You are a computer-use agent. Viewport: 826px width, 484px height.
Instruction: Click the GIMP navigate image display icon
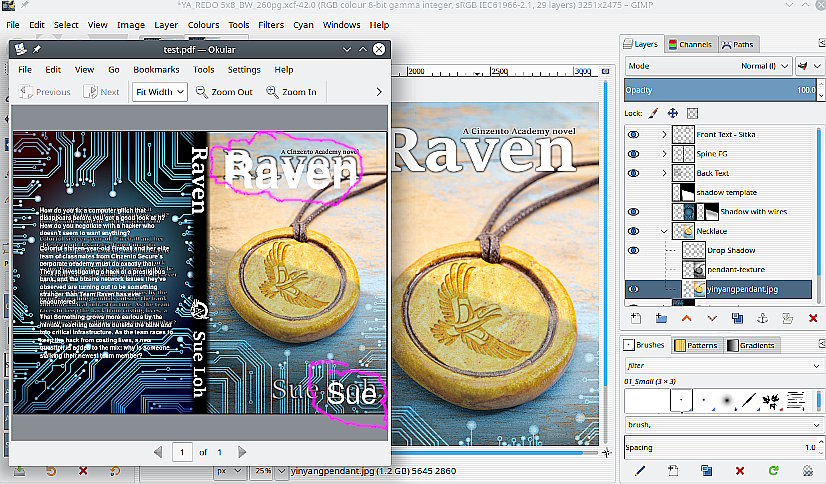coord(606,452)
